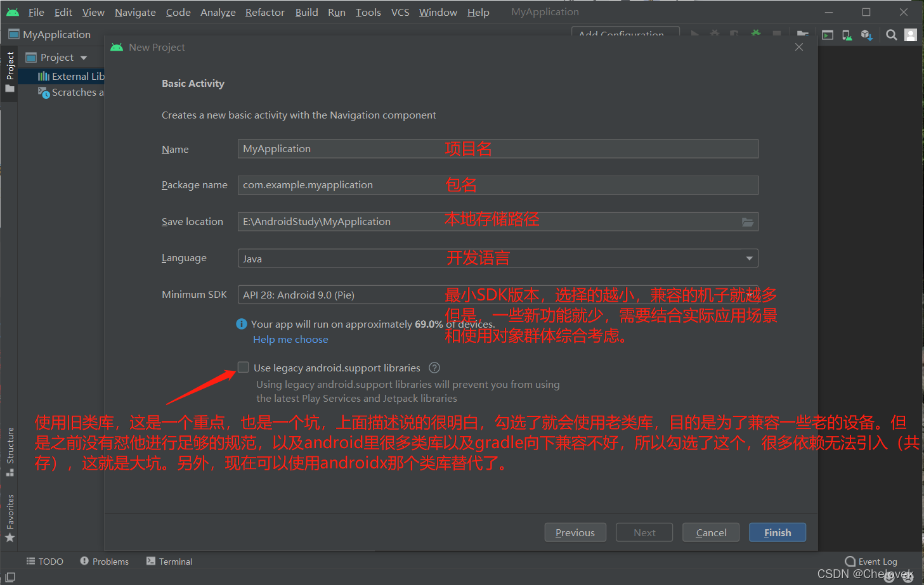The height and width of the screenshot is (585, 924).
Task: Open the Terminal tool window tab
Action: (x=169, y=562)
